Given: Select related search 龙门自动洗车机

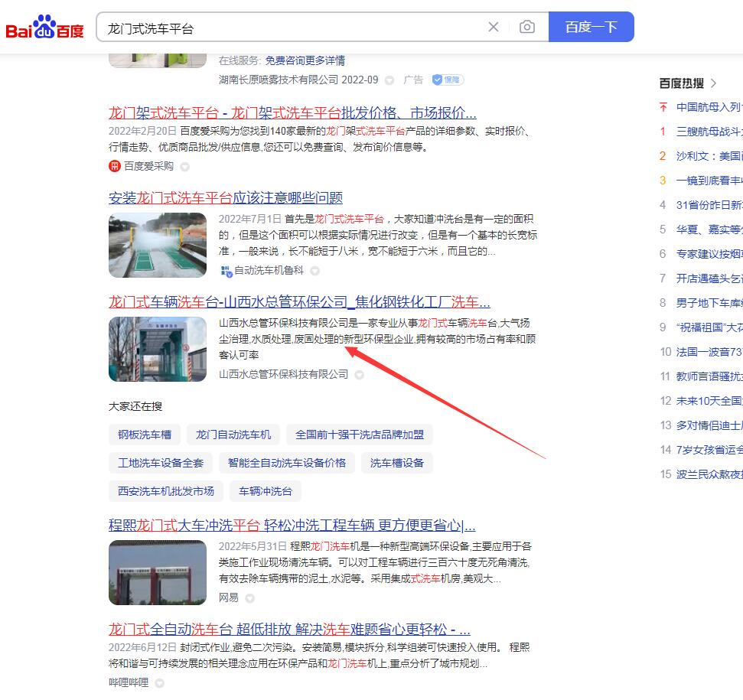Looking at the screenshot, I should 233,435.
